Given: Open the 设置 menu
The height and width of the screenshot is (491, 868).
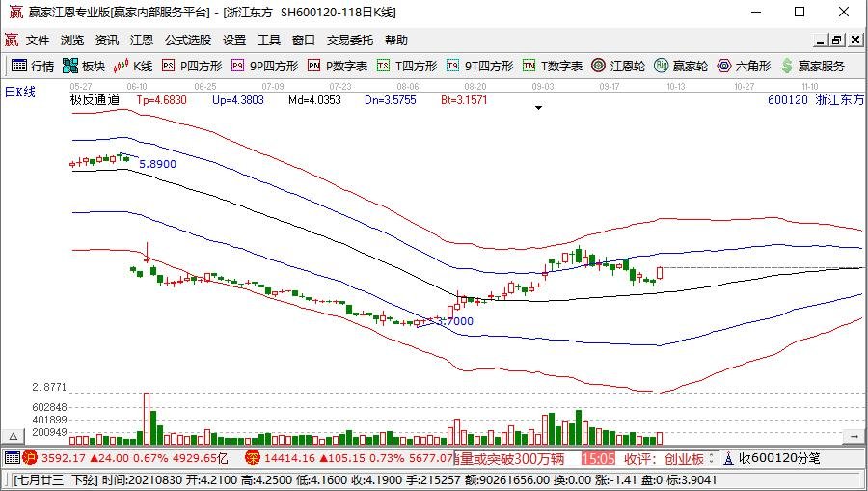Looking at the screenshot, I should tap(234, 40).
